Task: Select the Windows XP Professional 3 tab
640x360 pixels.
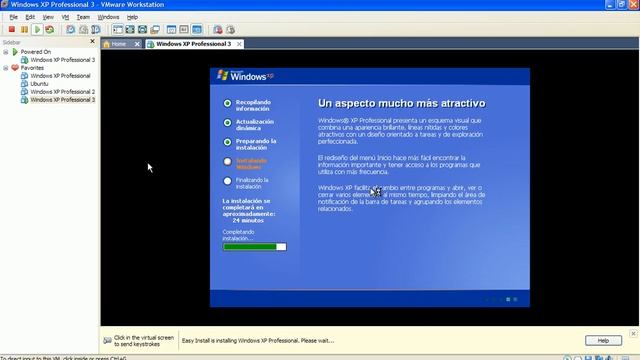Action: [193, 44]
